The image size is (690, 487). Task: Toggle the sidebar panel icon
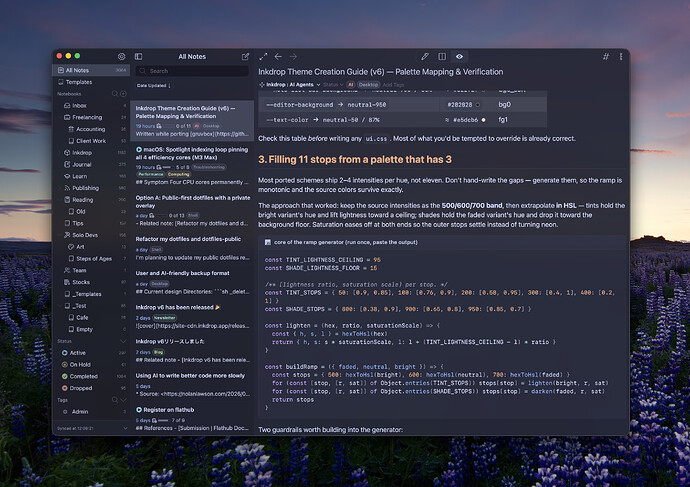(139, 56)
